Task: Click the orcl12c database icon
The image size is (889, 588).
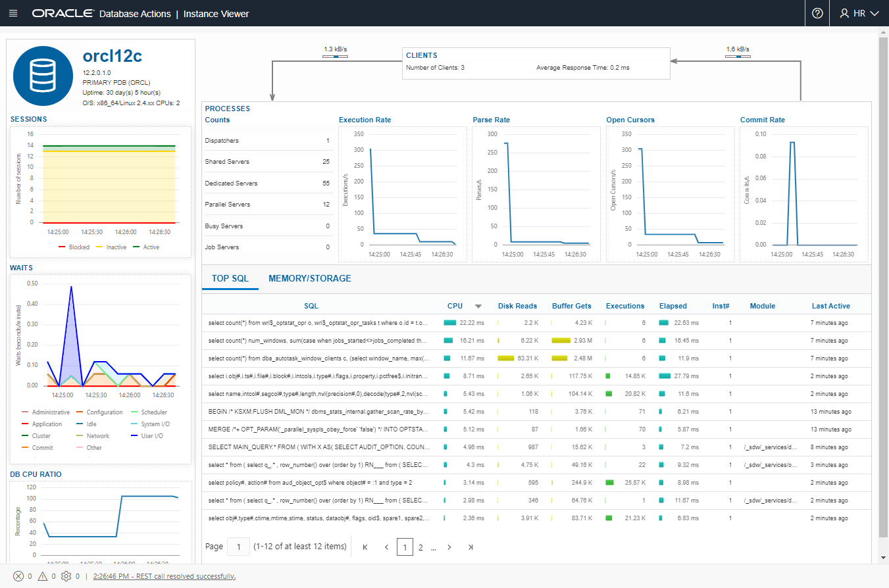Action: tap(43, 76)
